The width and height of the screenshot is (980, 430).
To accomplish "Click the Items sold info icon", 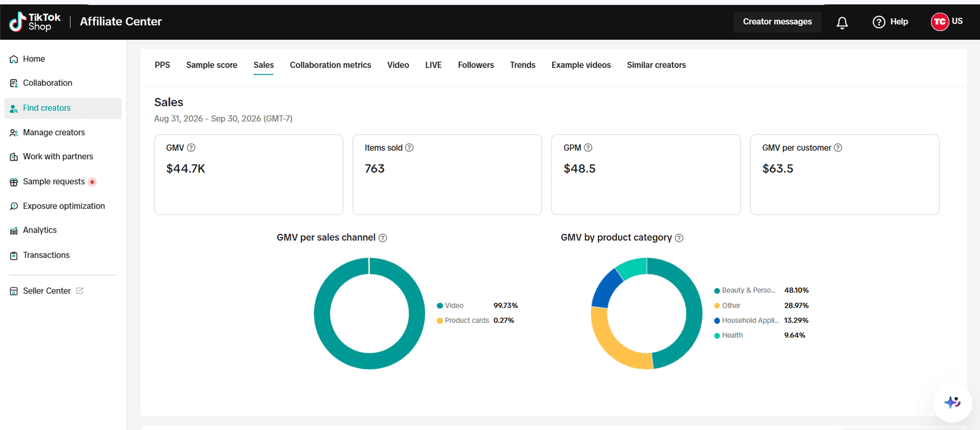I will pos(409,148).
